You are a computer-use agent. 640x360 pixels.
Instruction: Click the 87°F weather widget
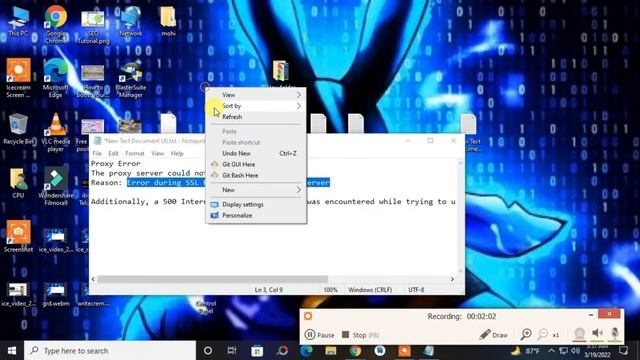[x=526, y=351]
